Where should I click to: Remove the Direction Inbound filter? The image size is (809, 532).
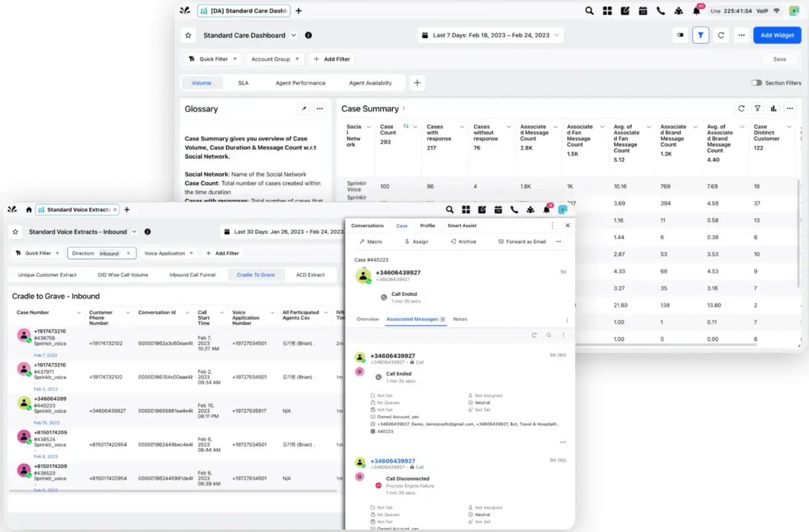[x=128, y=253]
